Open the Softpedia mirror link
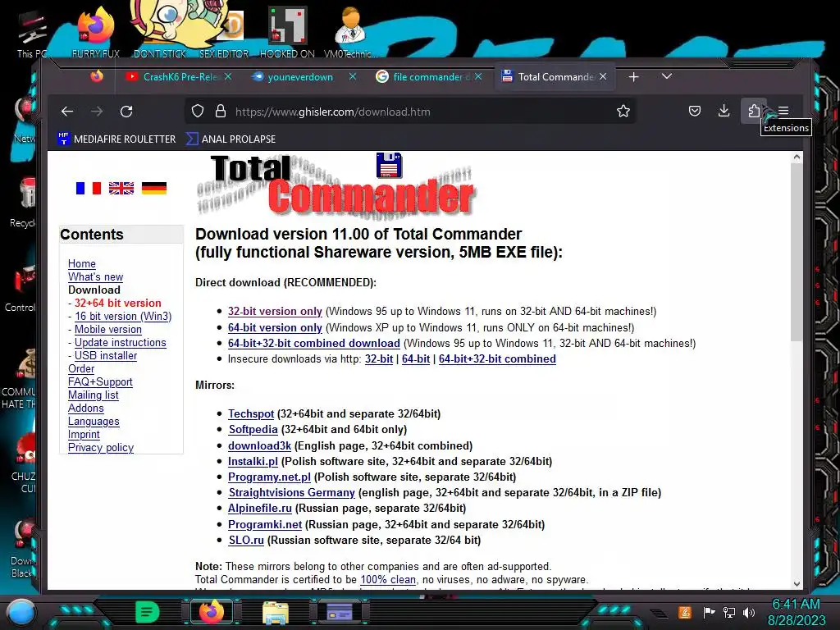 (x=253, y=429)
